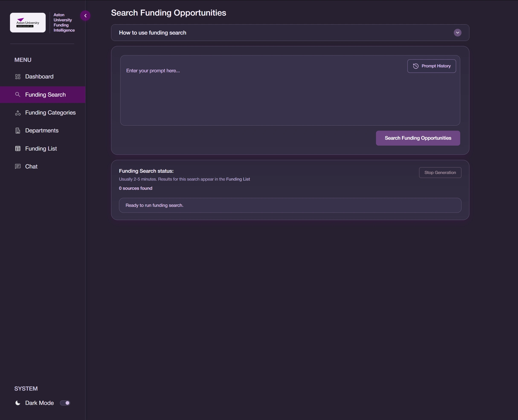Click the Prompt History clock icon
The height and width of the screenshot is (420, 518).
416,66
